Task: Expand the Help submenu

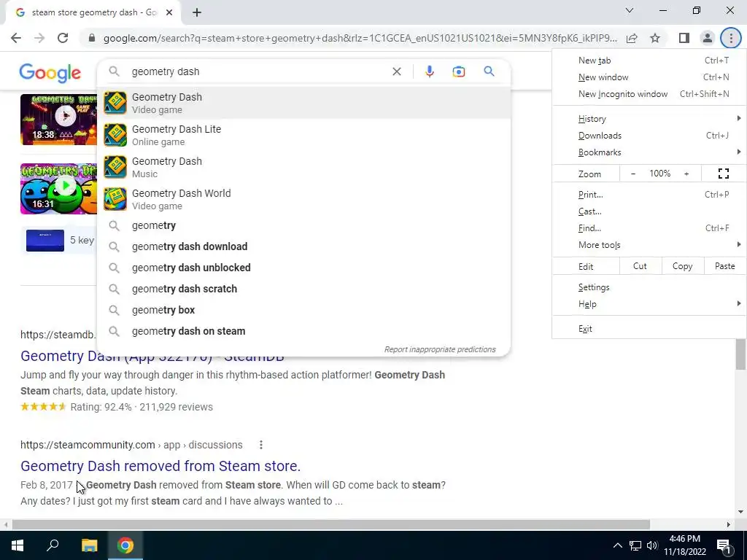Action: tap(649, 304)
